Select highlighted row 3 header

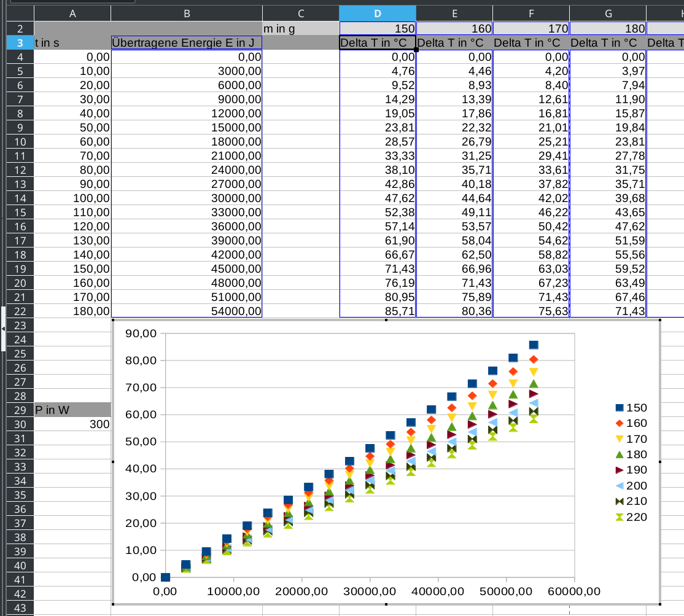pos(20,43)
